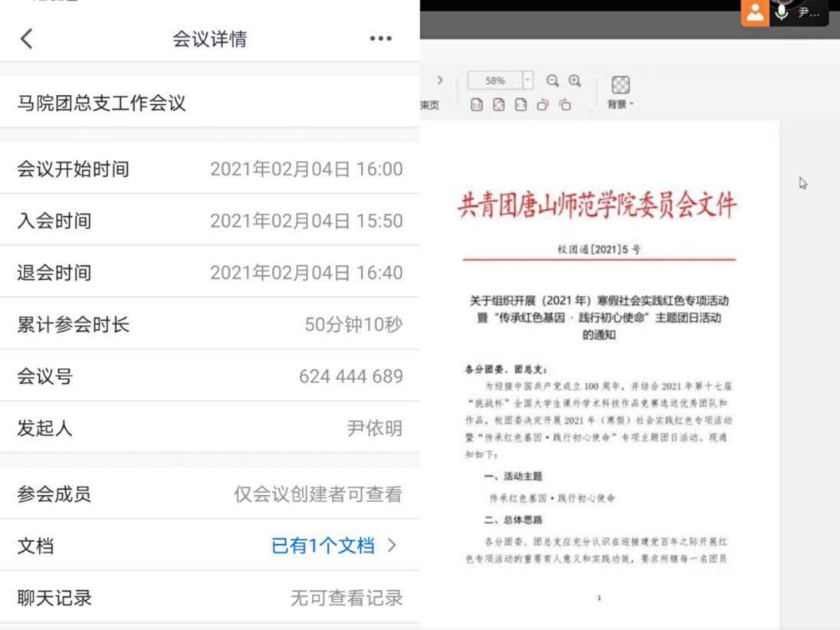
Task: Click the next page arrow in toolbar
Action: coord(440,80)
